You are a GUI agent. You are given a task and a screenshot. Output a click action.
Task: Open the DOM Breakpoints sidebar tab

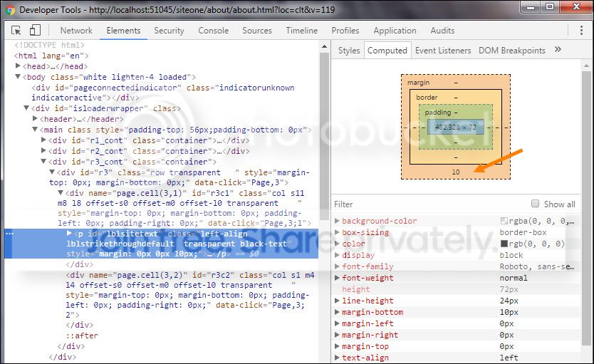[x=512, y=51]
